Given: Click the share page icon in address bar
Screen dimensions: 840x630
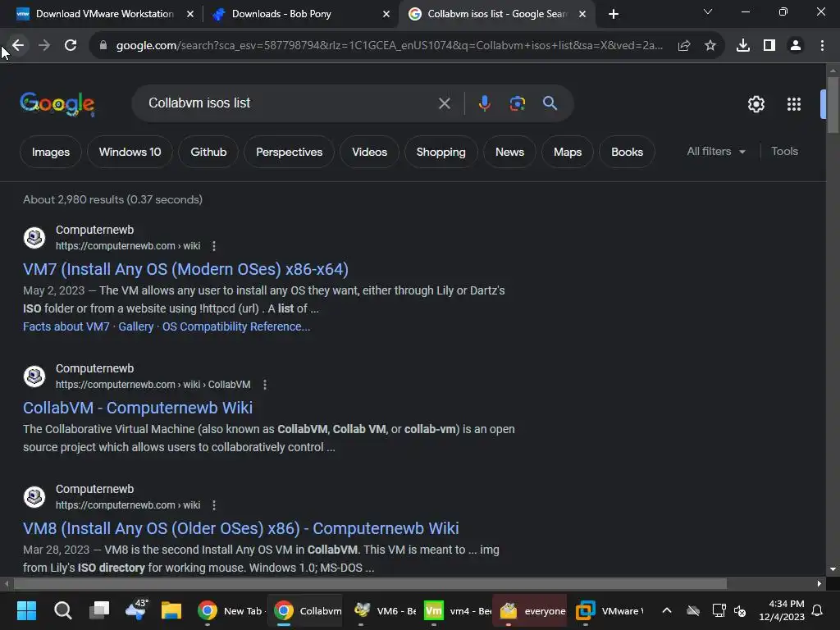Looking at the screenshot, I should pyautogui.click(x=684, y=46).
